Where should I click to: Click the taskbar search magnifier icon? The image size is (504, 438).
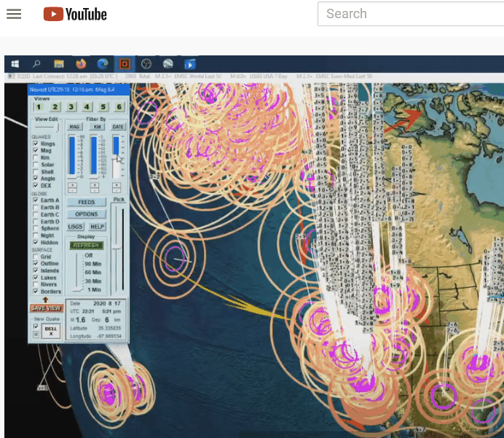(x=37, y=63)
